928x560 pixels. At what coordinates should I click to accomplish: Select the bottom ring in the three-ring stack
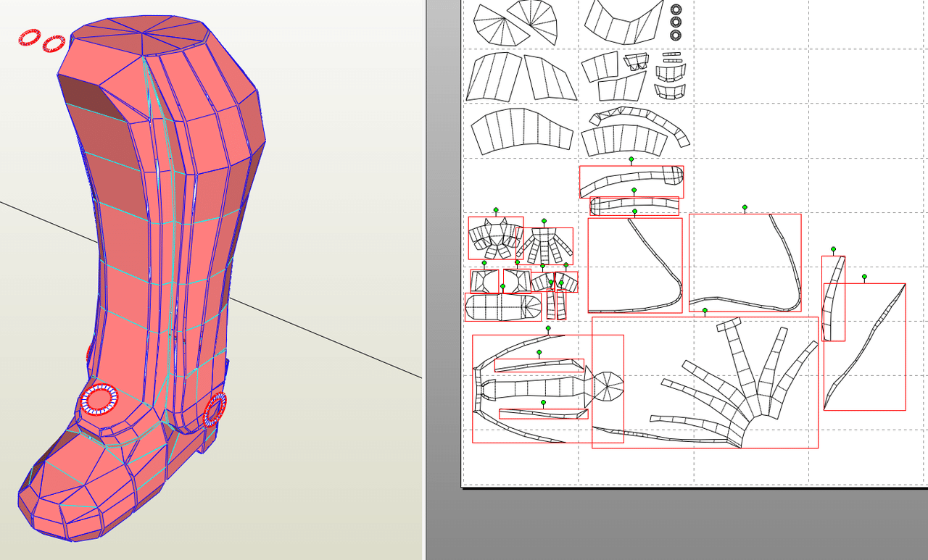point(676,35)
